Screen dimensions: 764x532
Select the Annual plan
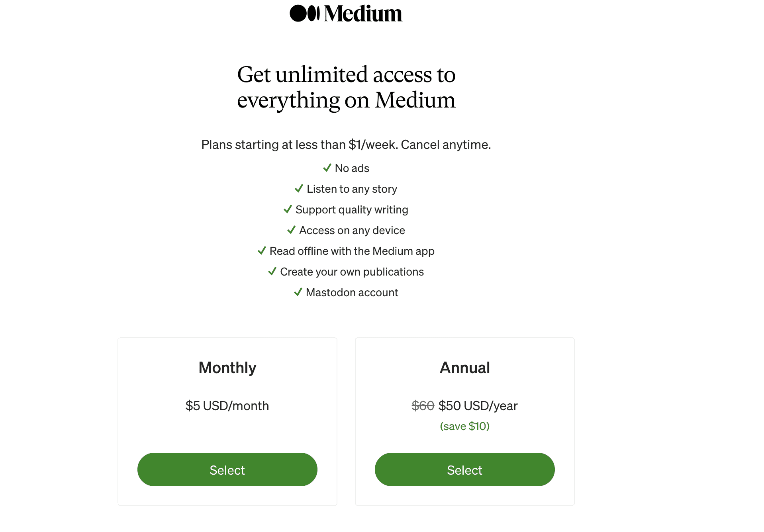coord(464,469)
